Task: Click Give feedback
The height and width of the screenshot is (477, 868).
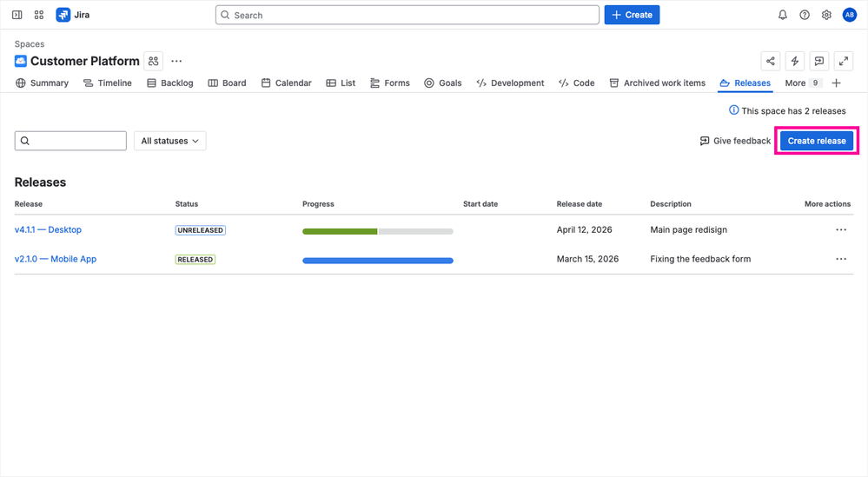Action: click(x=735, y=141)
